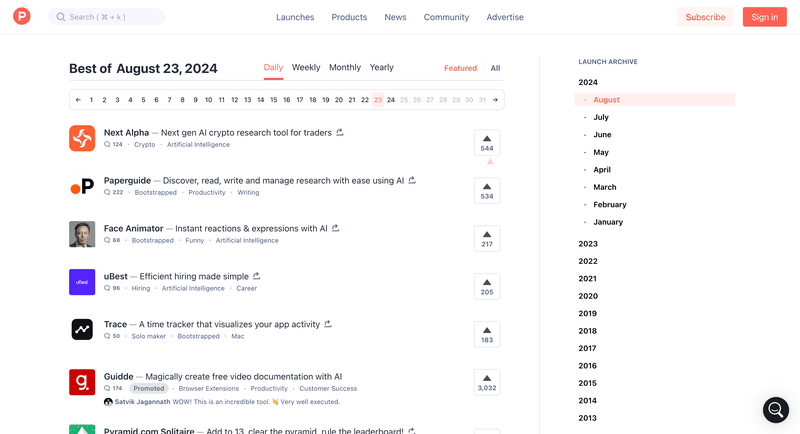Select day 24 in the date pager
The image size is (800, 434).
[x=391, y=100]
